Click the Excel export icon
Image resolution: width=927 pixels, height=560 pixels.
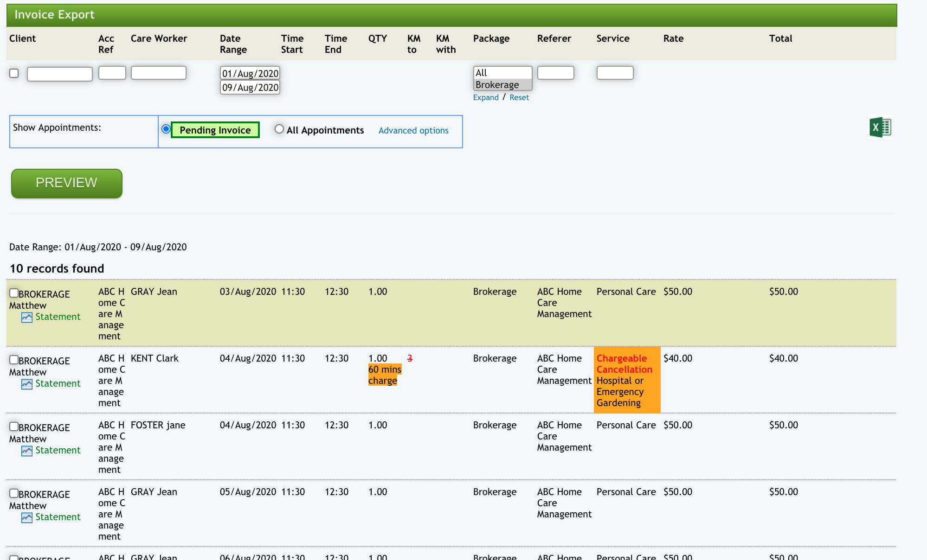[x=880, y=127]
